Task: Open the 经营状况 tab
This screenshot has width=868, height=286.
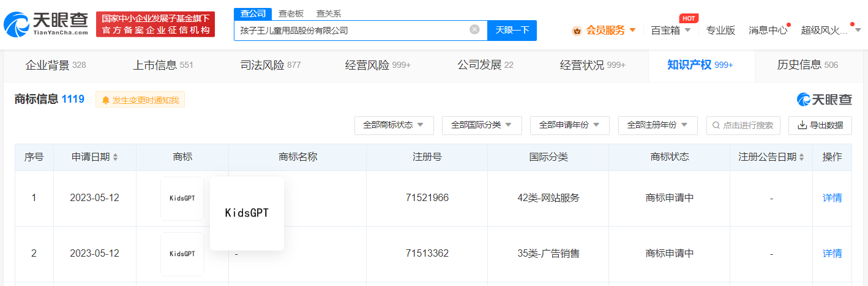Action: tap(593, 65)
